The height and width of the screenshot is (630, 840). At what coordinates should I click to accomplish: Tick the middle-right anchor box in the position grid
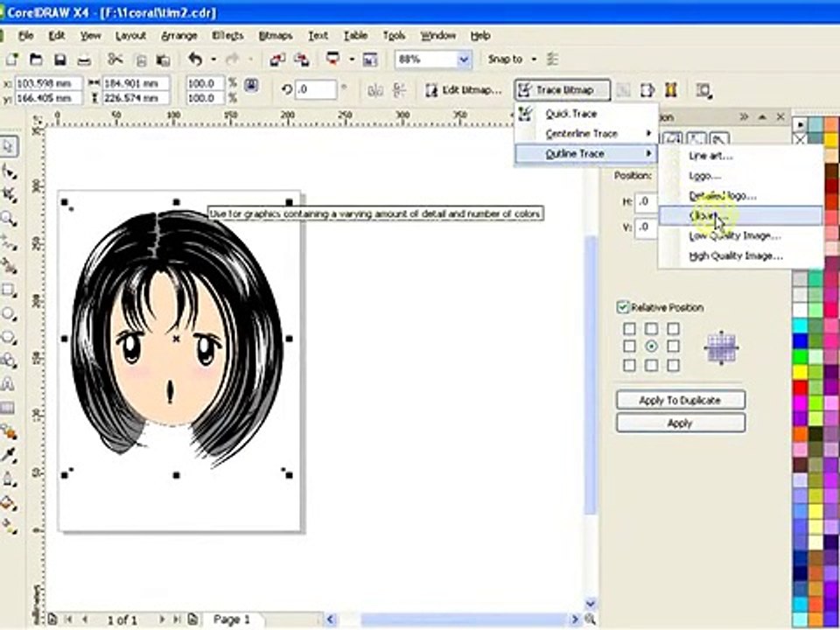[674, 346]
